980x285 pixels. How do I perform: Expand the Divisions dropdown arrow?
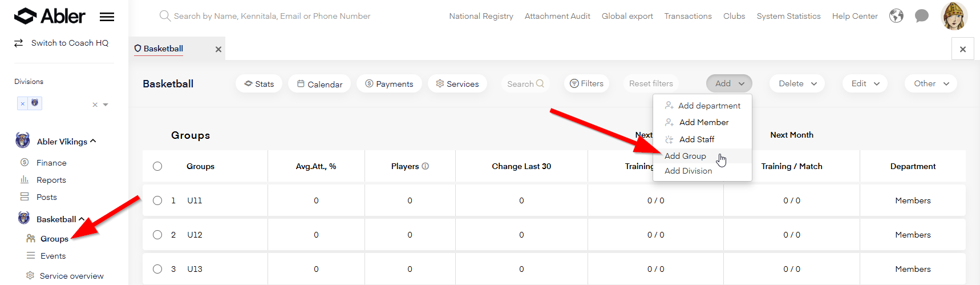[x=106, y=105]
